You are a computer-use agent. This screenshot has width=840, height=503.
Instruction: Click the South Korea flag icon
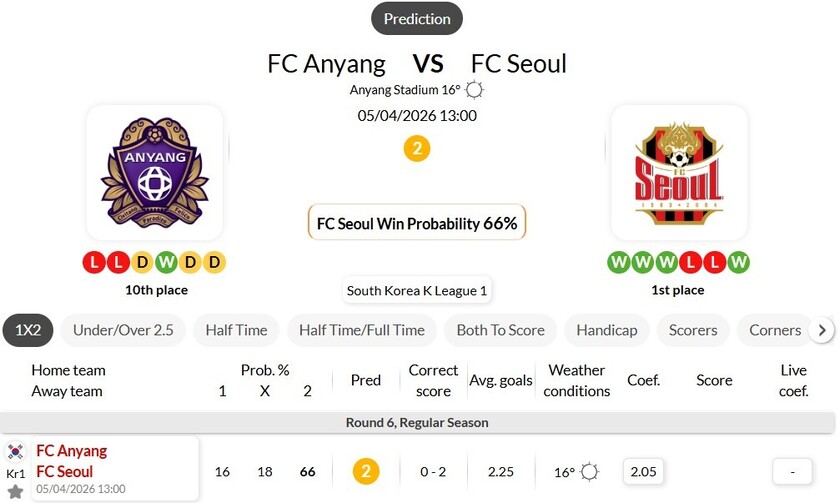coord(16,452)
